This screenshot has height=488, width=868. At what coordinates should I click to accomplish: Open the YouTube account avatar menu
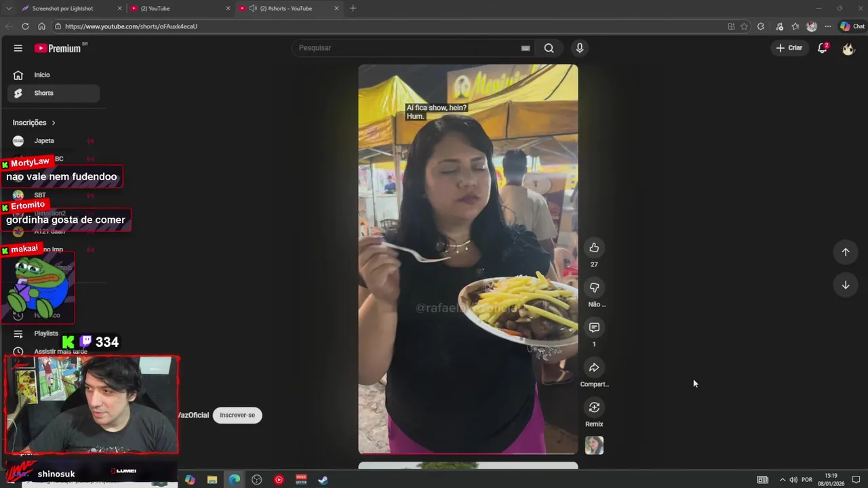click(x=848, y=48)
